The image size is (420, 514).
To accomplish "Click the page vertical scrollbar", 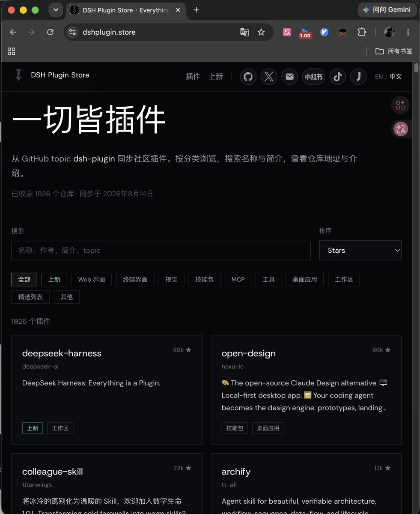I will click(x=417, y=68).
